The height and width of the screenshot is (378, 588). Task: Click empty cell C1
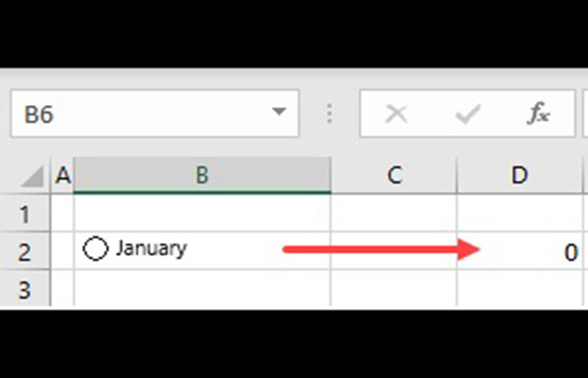[x=394, y=213]
